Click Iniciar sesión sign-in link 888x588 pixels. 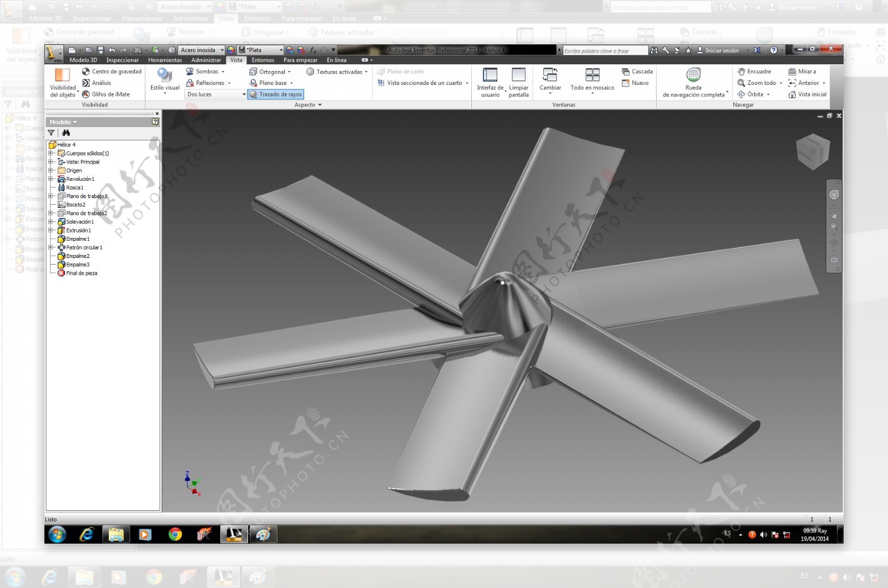718,50
